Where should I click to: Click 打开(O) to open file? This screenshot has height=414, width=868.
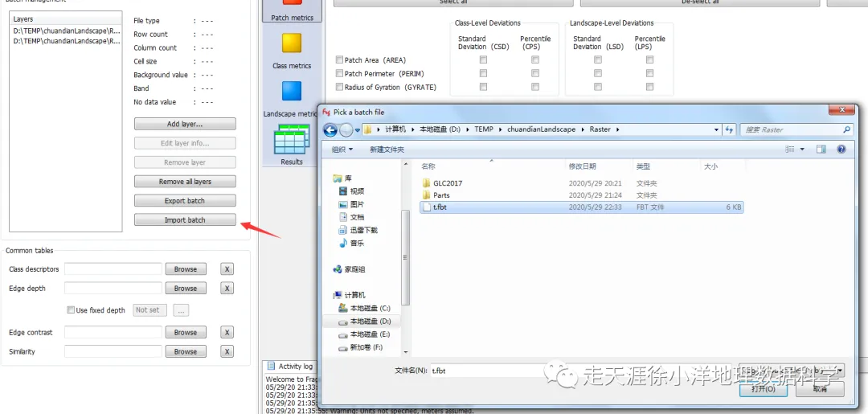click(763, 389)
